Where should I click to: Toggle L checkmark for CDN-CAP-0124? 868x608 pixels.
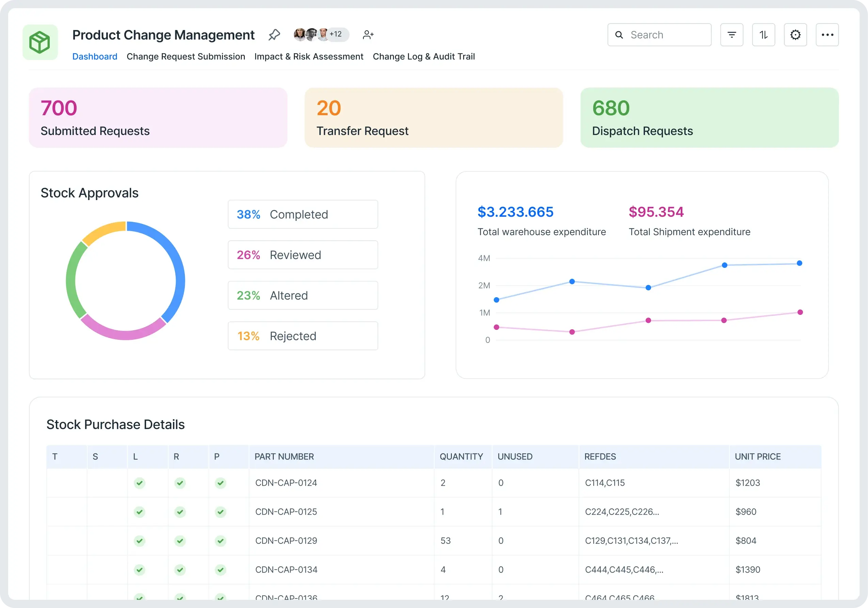140,483
